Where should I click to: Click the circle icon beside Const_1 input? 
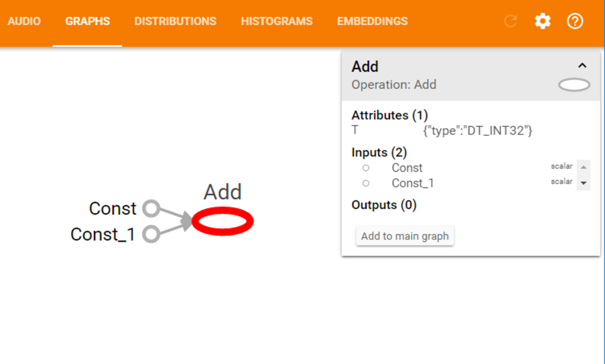tap(366, 183)
